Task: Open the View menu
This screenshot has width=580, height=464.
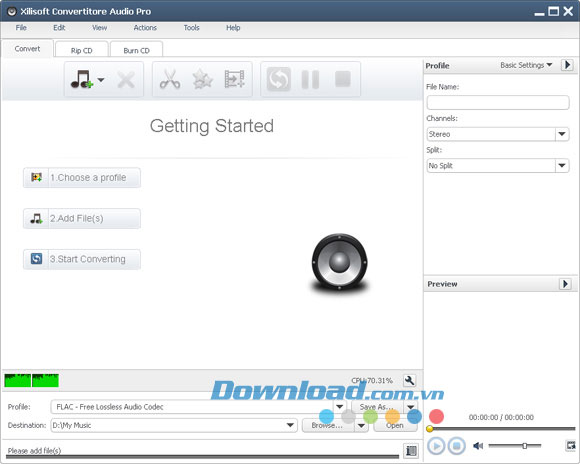Action: click(x=100, y=27)
